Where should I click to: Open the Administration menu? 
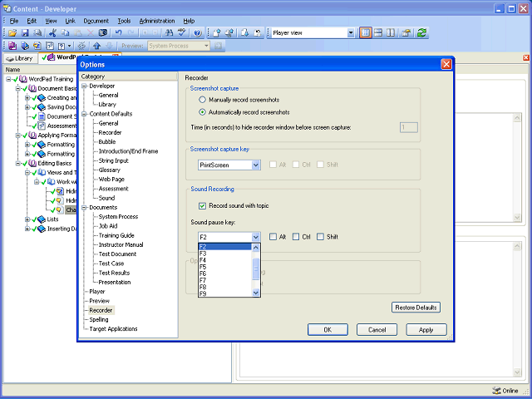[157, 21]
